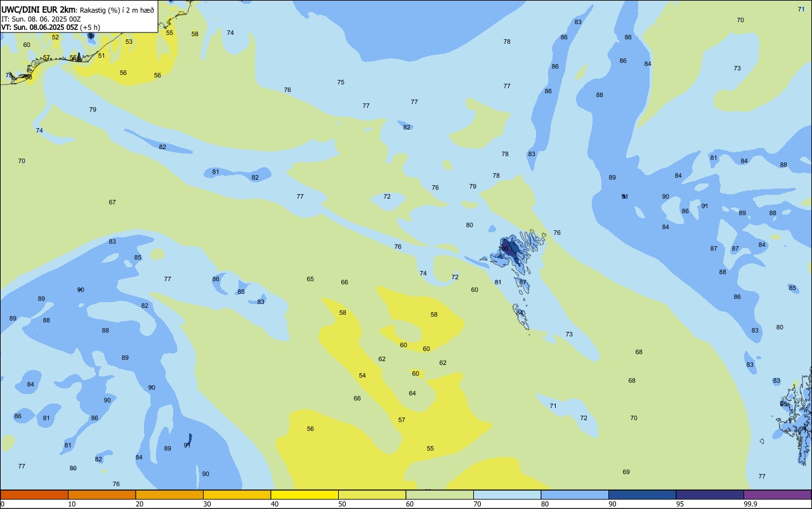This screenshot has width=812, height=509.
Task: Click the 'IT: Sun. 08. 06. 2025 00Z' line
Action: 41,19
